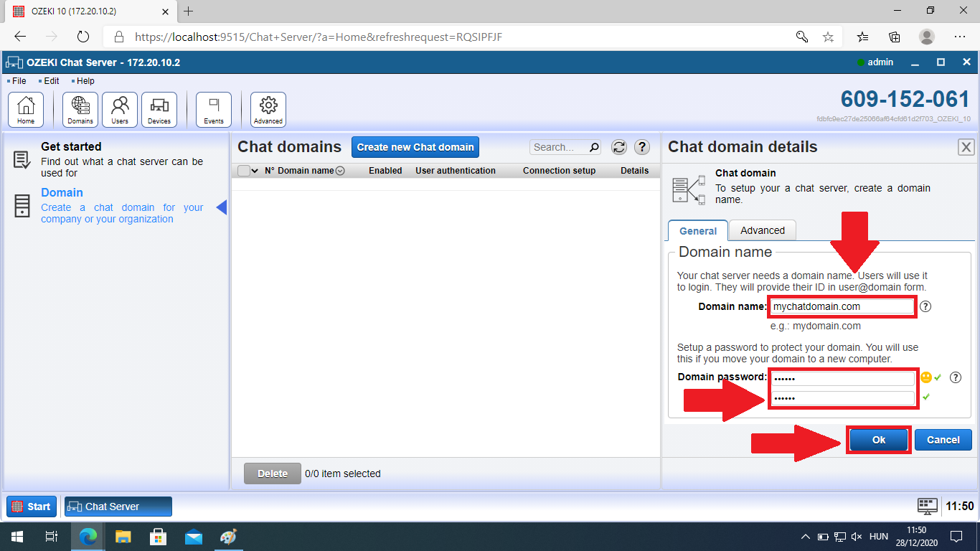Image resolution: width=980 pixels, height=551 pixels.
Task: Confirm domain creation with Ok
Action: pyautogui.click(x=878, y=439)
